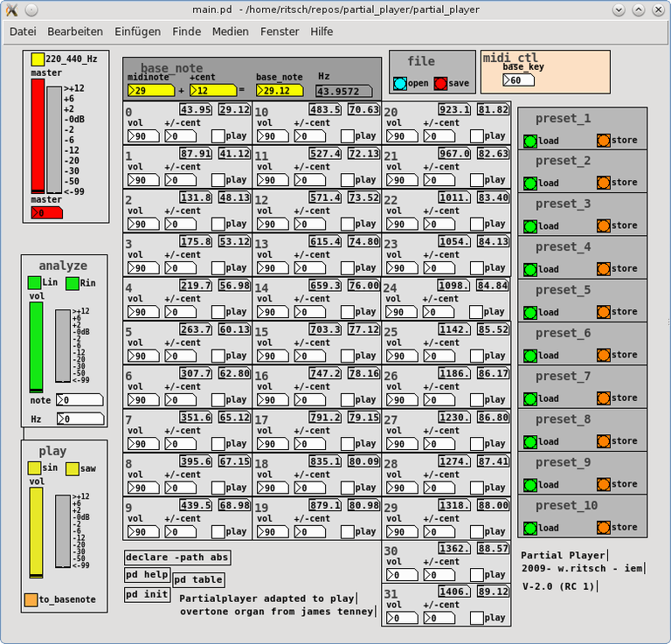Open the Medien menu
The image size is (671, 644).
(230, 31)
